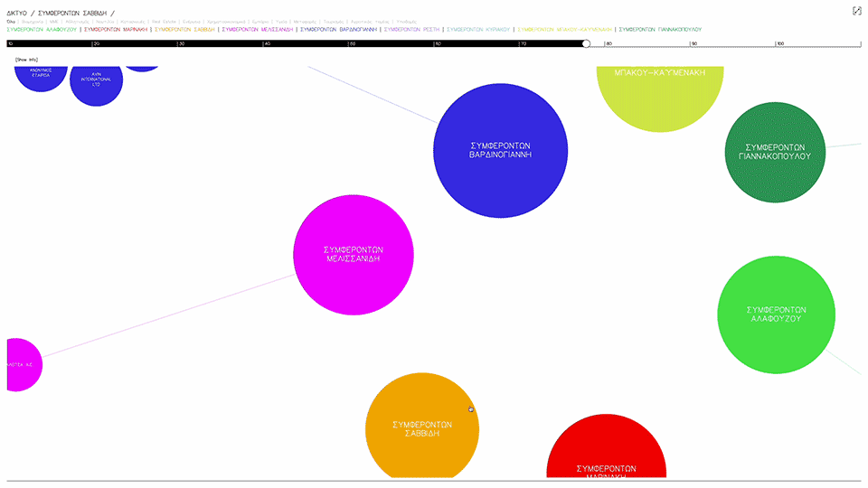Select the magenta ΜΕΛΙΣΣΑΝΙΔΗ bubble
The width and height of the screenshot is (868, 488).
pyautogui.click(x=354, y=255)
